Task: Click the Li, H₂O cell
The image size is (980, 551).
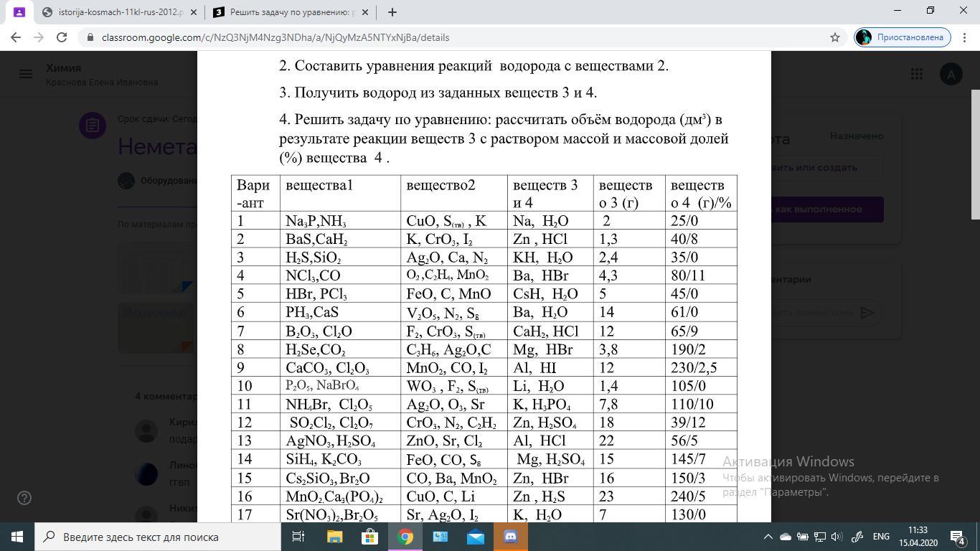Action: 550,386
